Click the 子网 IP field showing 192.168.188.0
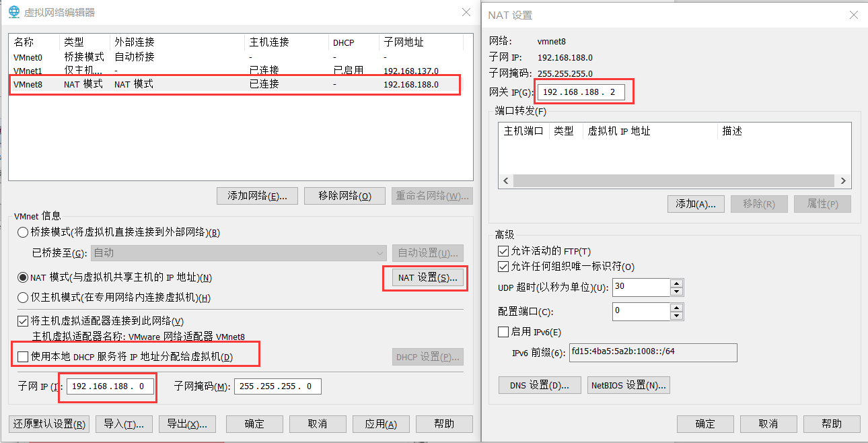The image size is (868, 443). coord(110,386)
